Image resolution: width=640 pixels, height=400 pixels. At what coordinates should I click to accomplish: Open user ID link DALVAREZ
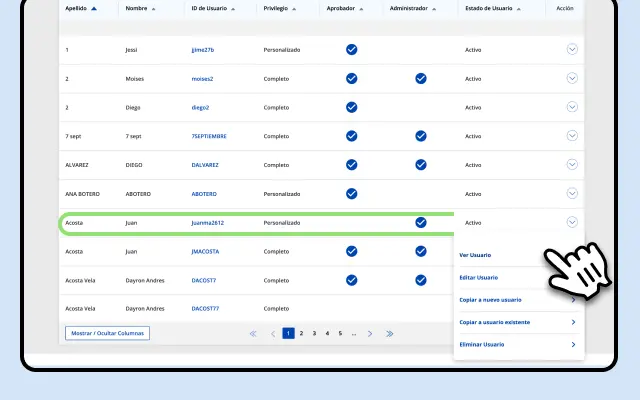205,165
